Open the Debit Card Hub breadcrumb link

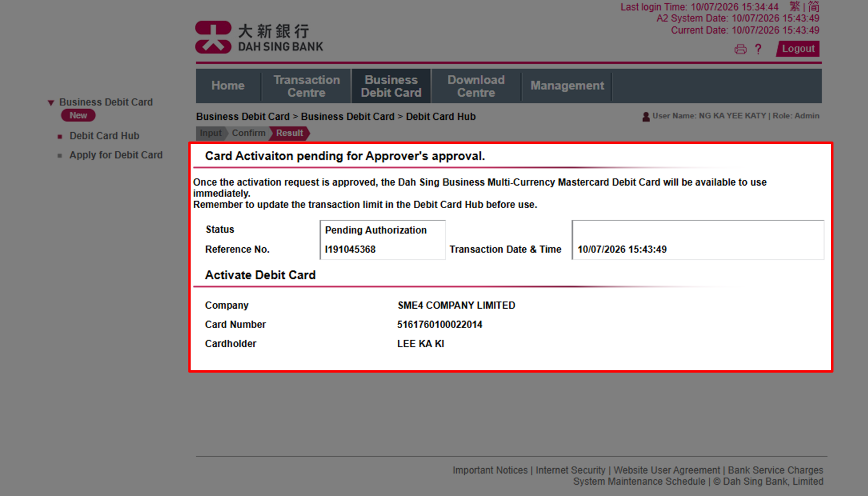pos(441,116)
